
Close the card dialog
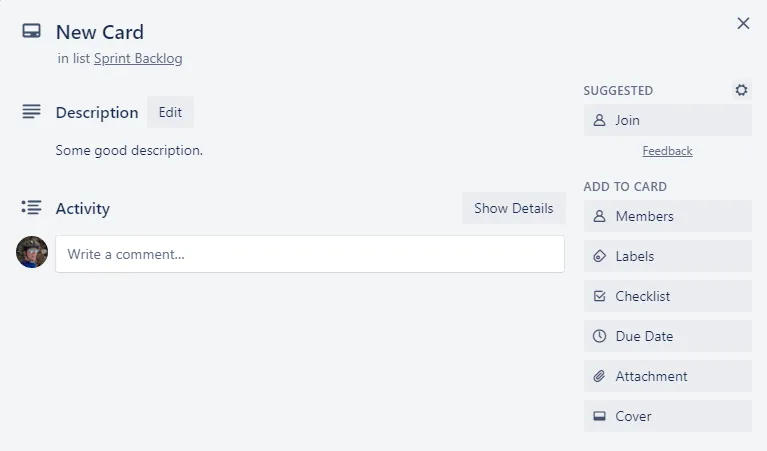743,23
